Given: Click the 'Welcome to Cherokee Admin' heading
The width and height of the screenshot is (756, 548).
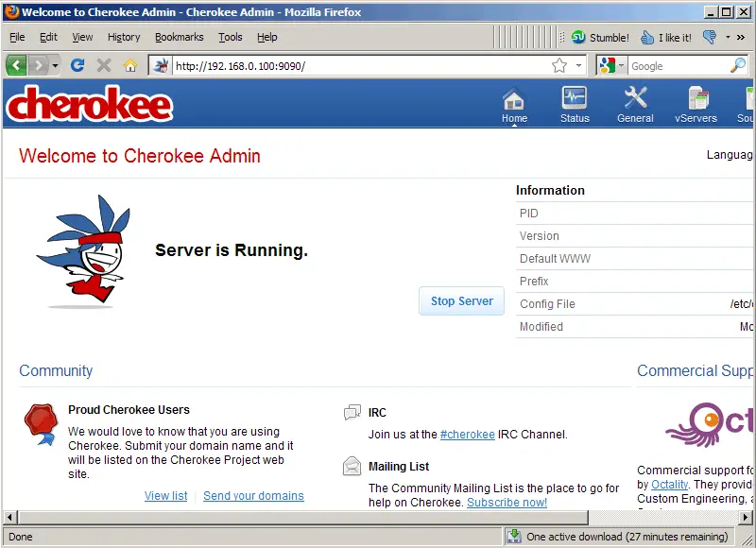Looking at the screenshot, I should click(140, 156).
